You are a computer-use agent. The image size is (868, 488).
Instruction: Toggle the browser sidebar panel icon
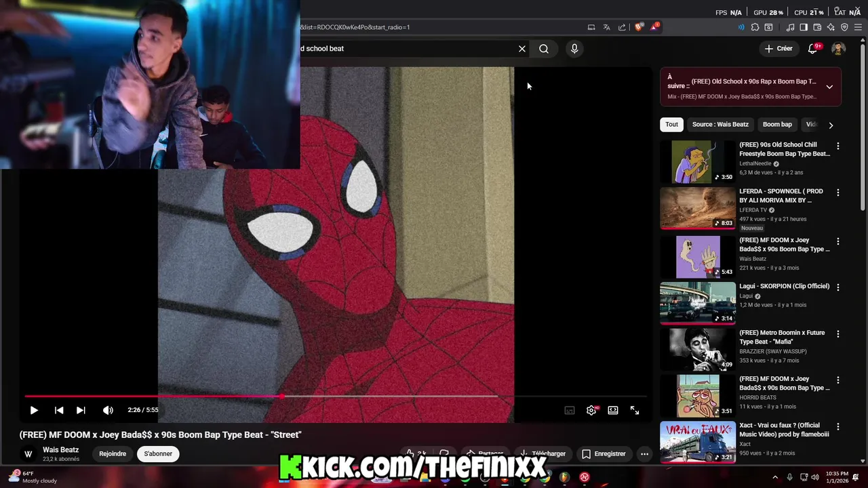[x=804, y=27]
